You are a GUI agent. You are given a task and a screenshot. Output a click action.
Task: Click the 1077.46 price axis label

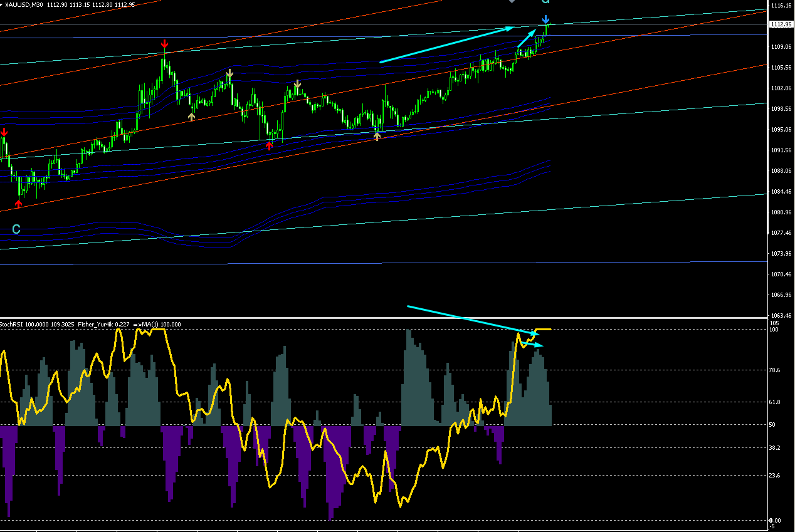tap(781, 233)
